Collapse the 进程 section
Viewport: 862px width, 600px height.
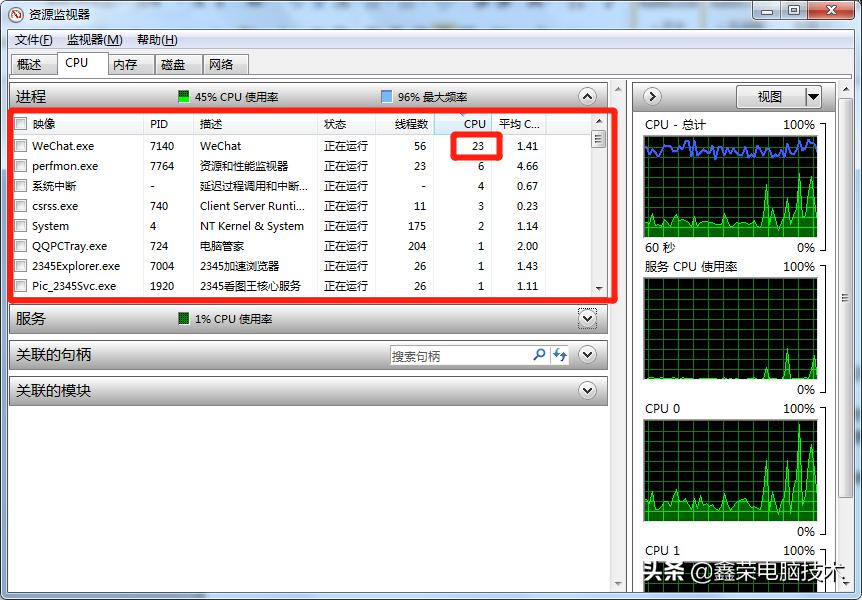click(588, 97)
